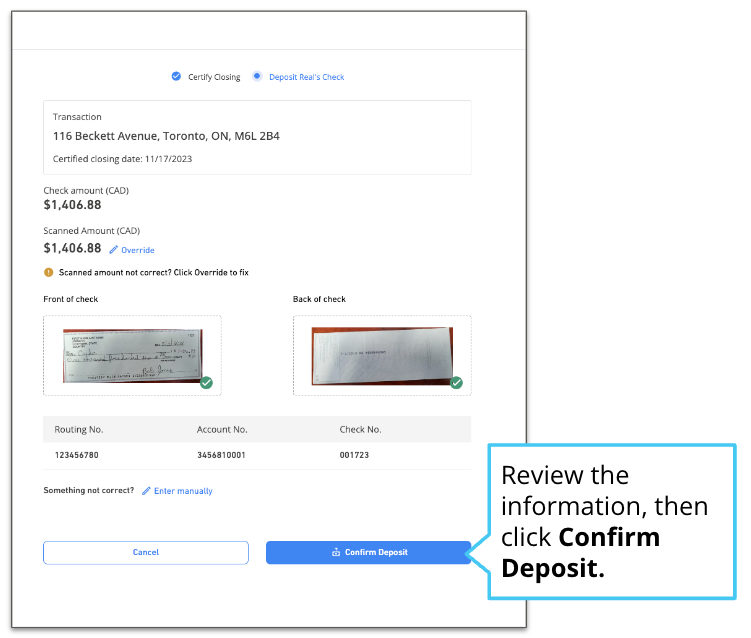The height and width of the screenshot is (638, 751).
Task: Click green checkmark on front of check
Action: pos(206,383)
